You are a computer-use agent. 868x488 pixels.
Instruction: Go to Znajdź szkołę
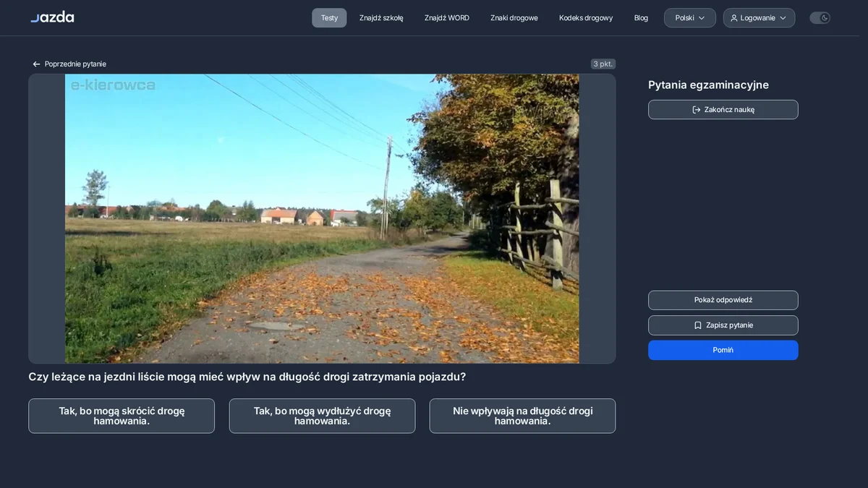click(381, 18)
